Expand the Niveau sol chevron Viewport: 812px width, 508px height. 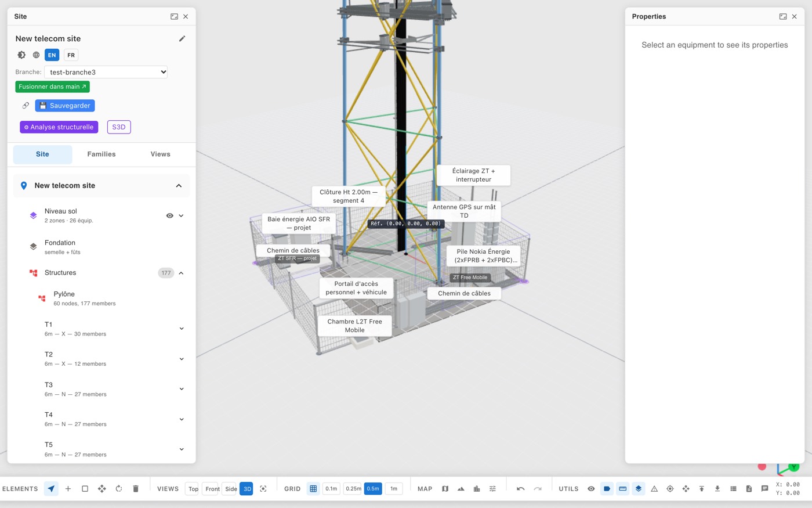(x=181, y=215)
